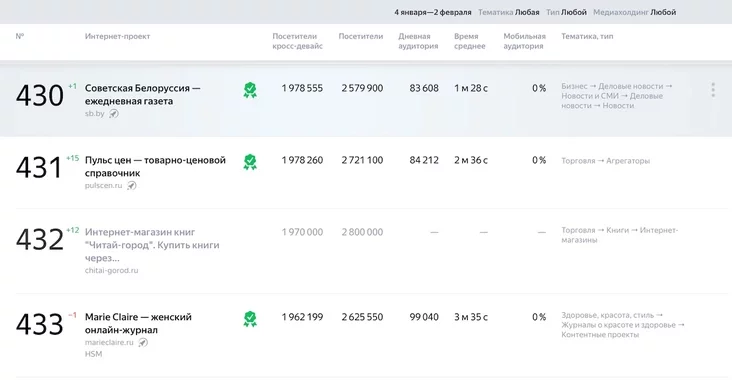Click rocket icon next to sb.by
This screenshot has height=380, width=732.
(x=114, y=113)
